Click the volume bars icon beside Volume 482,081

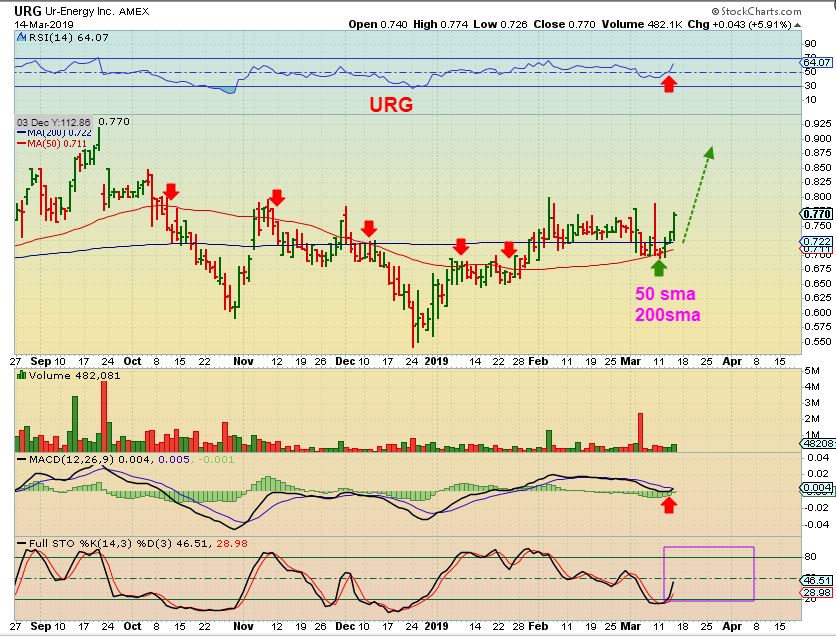pyautogui.click(x=22, y=375)
